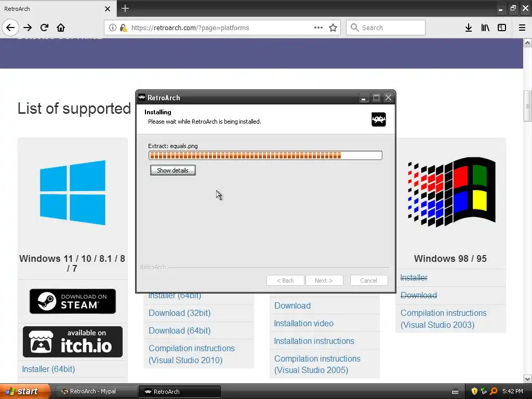Image resolution: width=532 pixels, height=399 pixels.
Task: Open the hamburger application menu
Action: (x=522, y=28)
